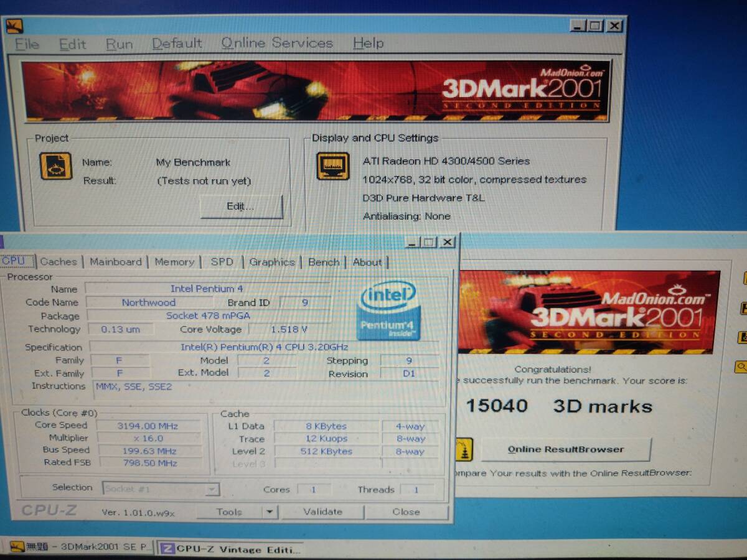747x560 pixels.
Task: Click the 3DMark2001 window title bar icon
Action: click(x=15, y=26)
